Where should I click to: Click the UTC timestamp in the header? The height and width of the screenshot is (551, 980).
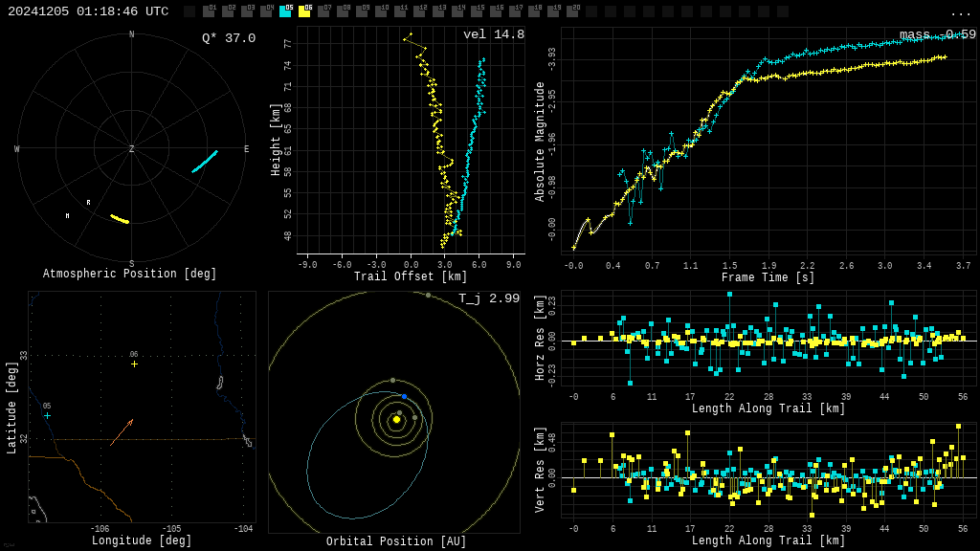[88, 11]
